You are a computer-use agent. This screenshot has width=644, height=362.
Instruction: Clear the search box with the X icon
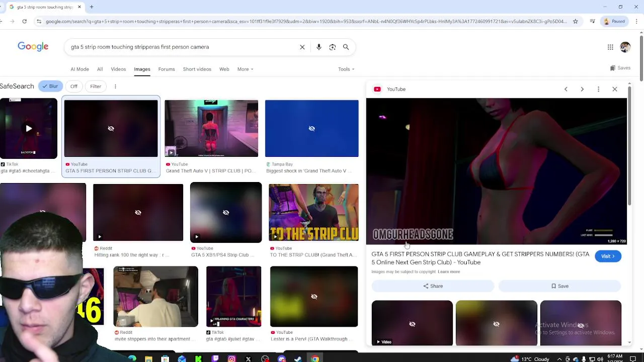(x=302, y=47)
